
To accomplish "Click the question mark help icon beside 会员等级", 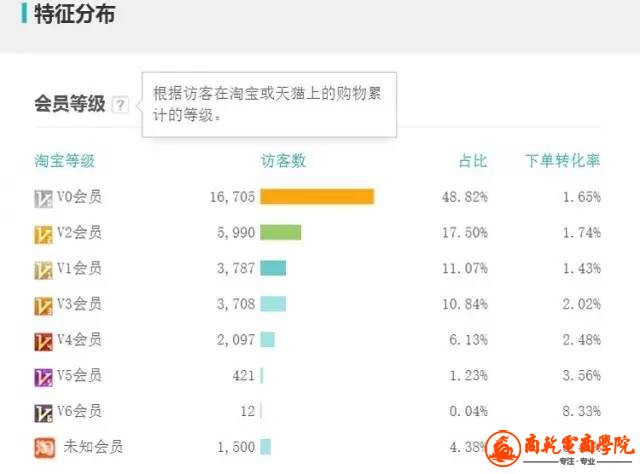I will coord(120,105).
